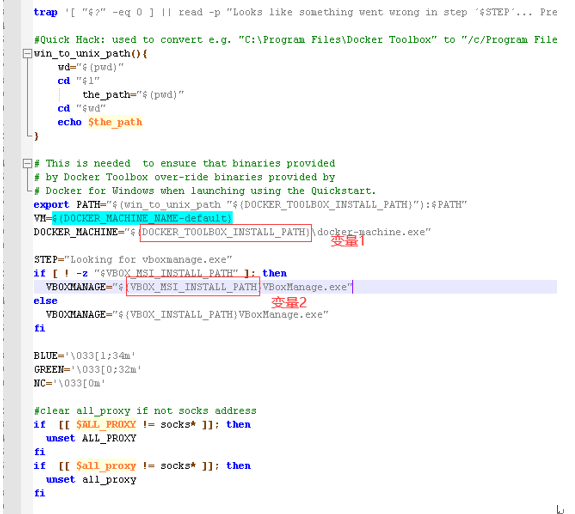The image size is (575, 514).
Task: Click the highlighted DOCKER_MACHINE_NAME-default text
Action: (x=142, y=218)
